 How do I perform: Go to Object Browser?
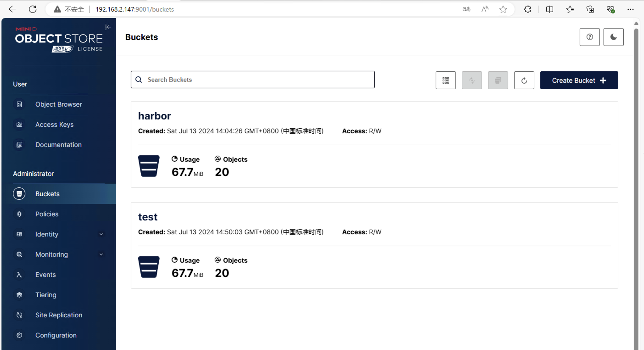(58, 104)
